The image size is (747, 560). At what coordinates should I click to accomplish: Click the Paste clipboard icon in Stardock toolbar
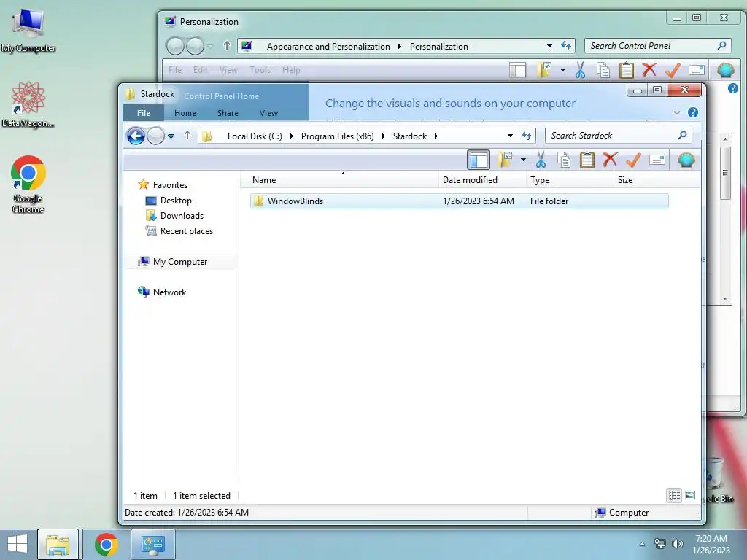pos(587,160)
